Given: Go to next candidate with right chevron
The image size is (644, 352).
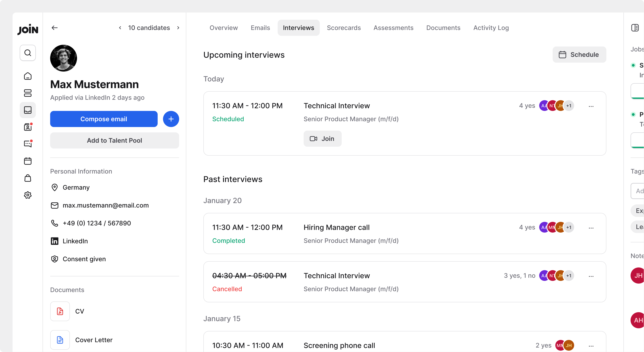Looking at the screenshot, I should tap(178, 28).
